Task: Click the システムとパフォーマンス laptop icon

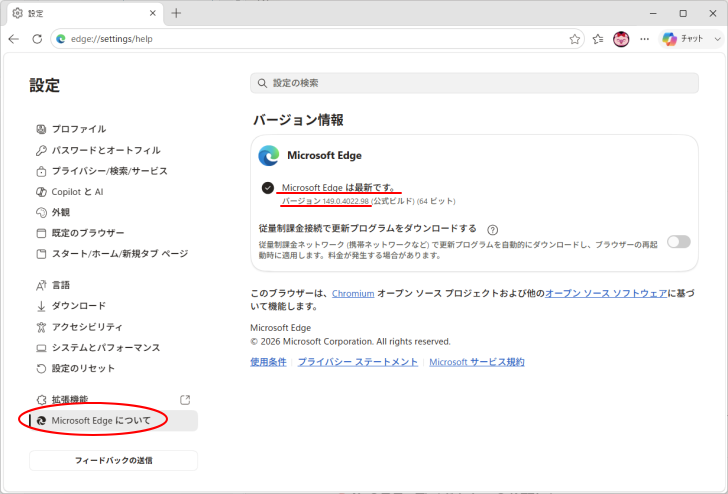Action: click(41, 348)
